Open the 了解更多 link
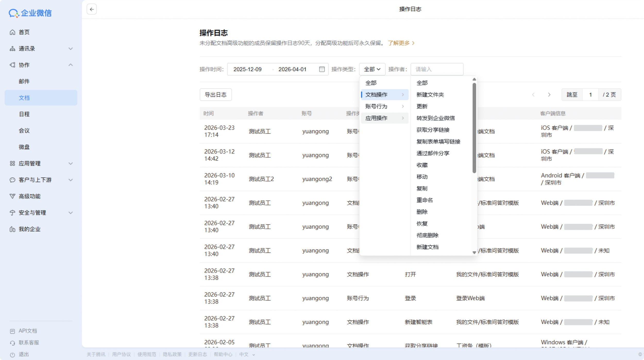Image resolution: width=644 pixels, height=360 pixels. pyautogui.click(x=401, y=43)
